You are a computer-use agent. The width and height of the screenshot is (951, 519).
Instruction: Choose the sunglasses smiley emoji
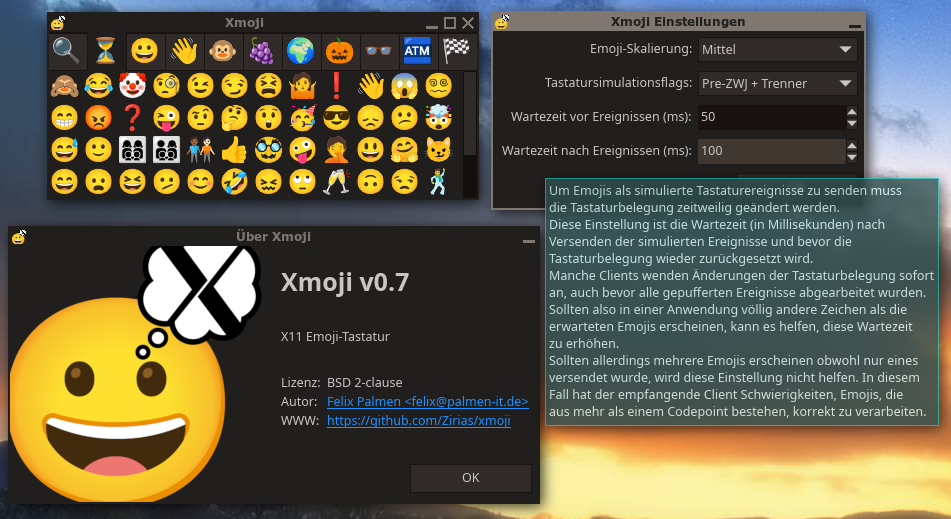(x=337, y=118)
